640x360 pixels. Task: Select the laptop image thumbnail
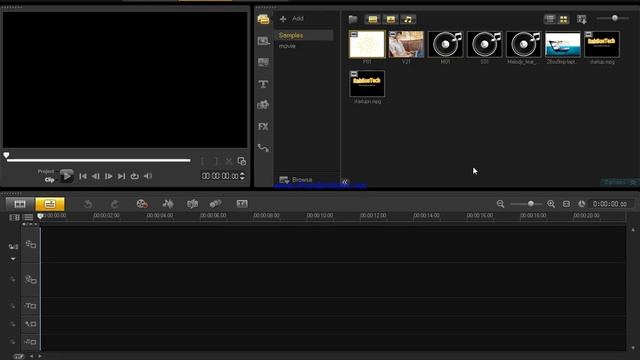[563, 44]
